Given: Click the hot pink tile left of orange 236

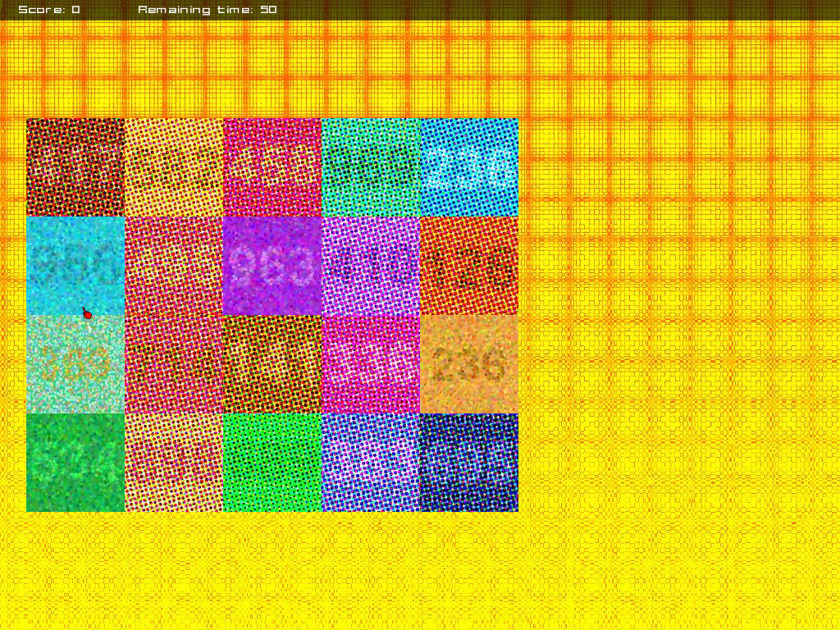Looking at the screenshot, I should 371,364.
